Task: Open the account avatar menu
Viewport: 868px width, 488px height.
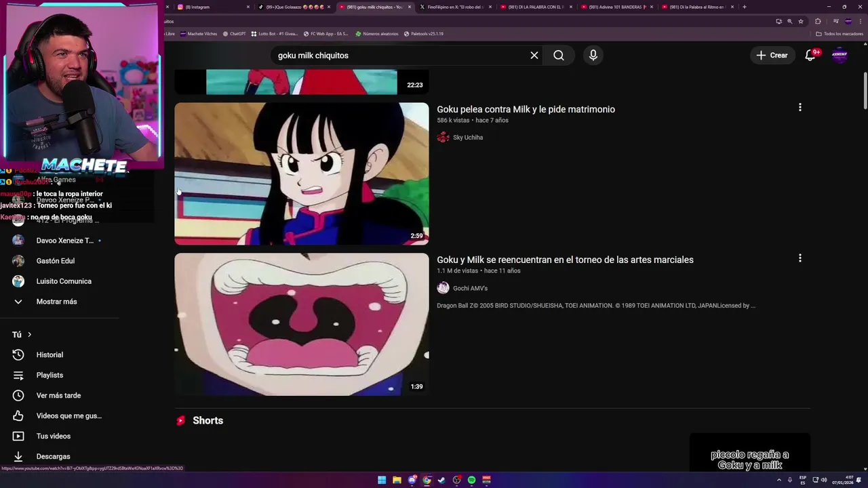Action: tap(840, 56)
